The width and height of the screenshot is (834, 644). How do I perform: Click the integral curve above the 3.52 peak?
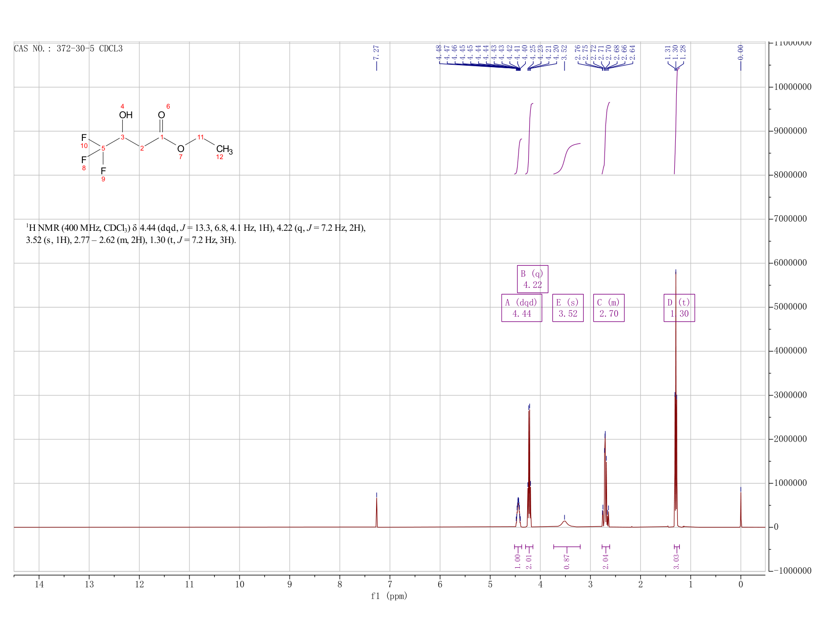[567, 157]
